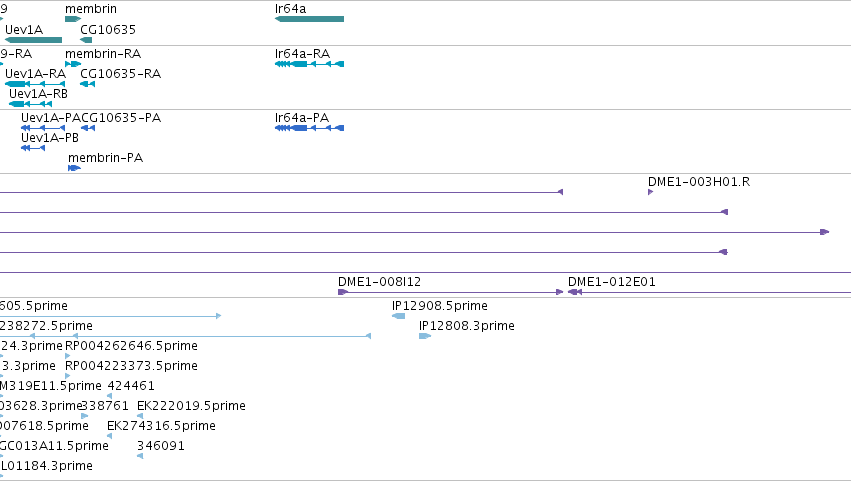Click the Ir64a gene bar

[309, 19]
